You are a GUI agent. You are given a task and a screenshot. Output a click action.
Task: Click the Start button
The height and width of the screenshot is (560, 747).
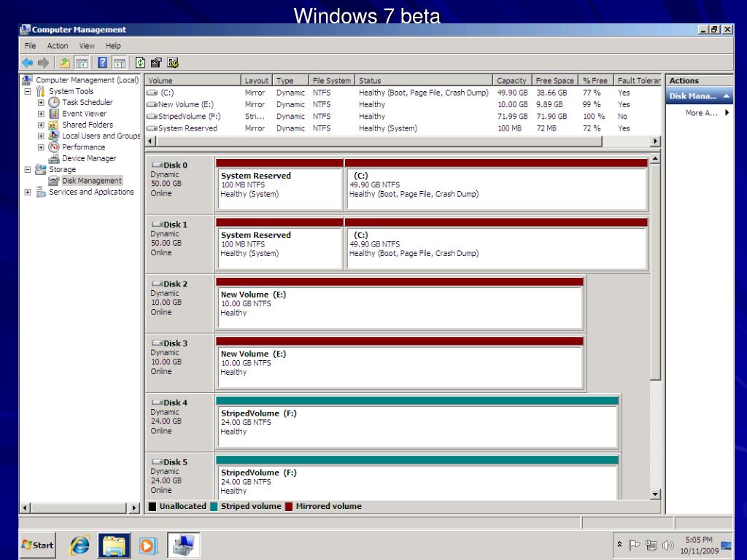[38, 545]
